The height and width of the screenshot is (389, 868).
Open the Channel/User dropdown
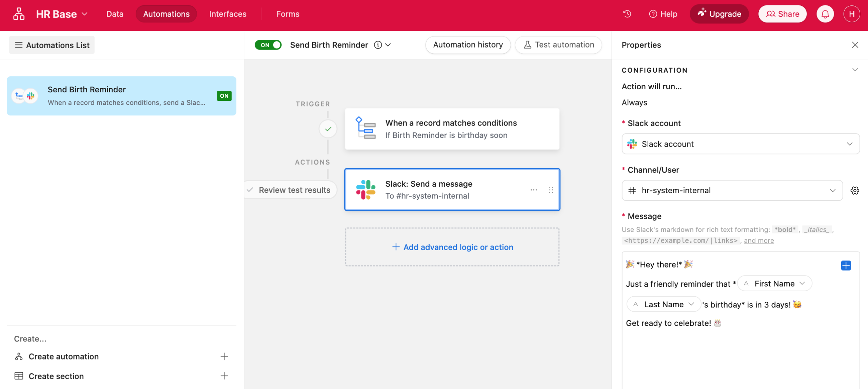[x=732, y=190]
